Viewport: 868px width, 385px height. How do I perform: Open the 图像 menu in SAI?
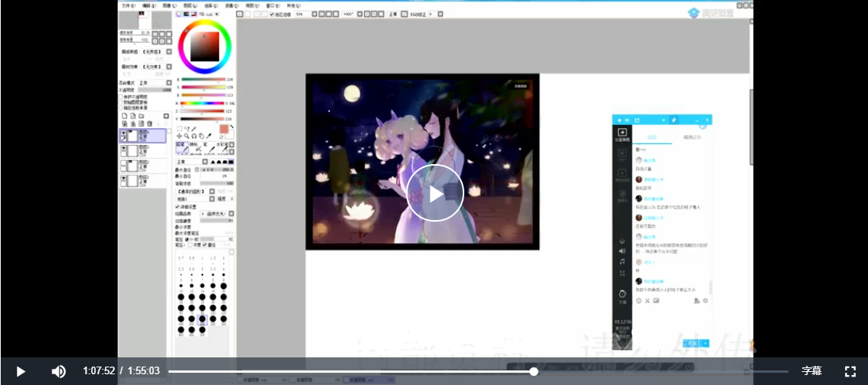170,5
